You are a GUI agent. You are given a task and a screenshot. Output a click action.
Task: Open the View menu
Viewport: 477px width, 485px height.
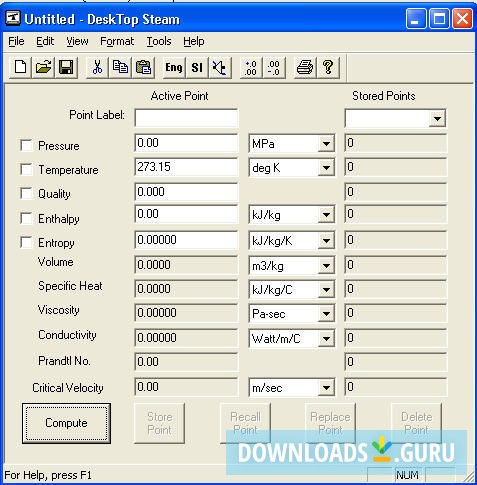[x=77, y=41]
